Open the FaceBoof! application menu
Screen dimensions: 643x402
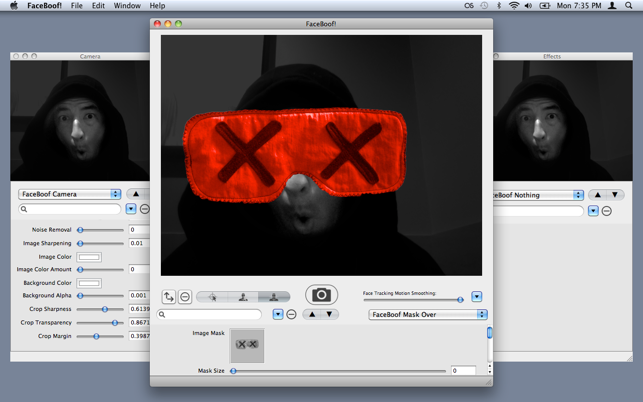44,6
